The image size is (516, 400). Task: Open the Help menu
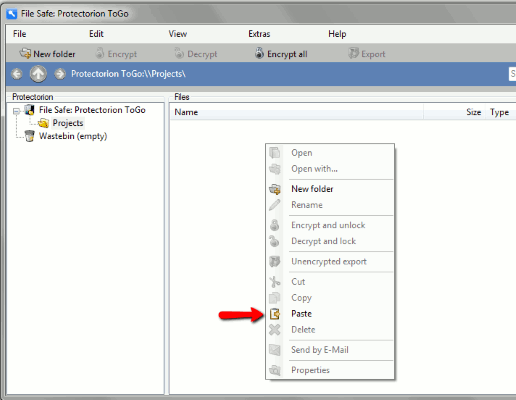(337, 34)
